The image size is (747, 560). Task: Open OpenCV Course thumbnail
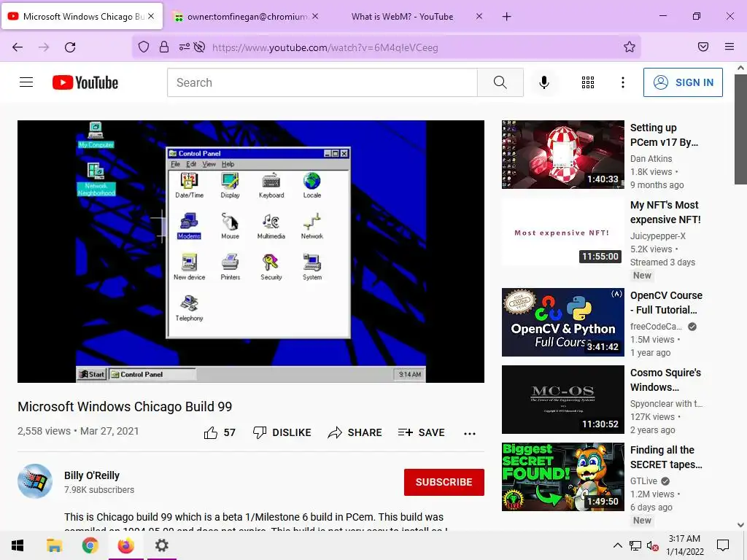click(562, 322)
